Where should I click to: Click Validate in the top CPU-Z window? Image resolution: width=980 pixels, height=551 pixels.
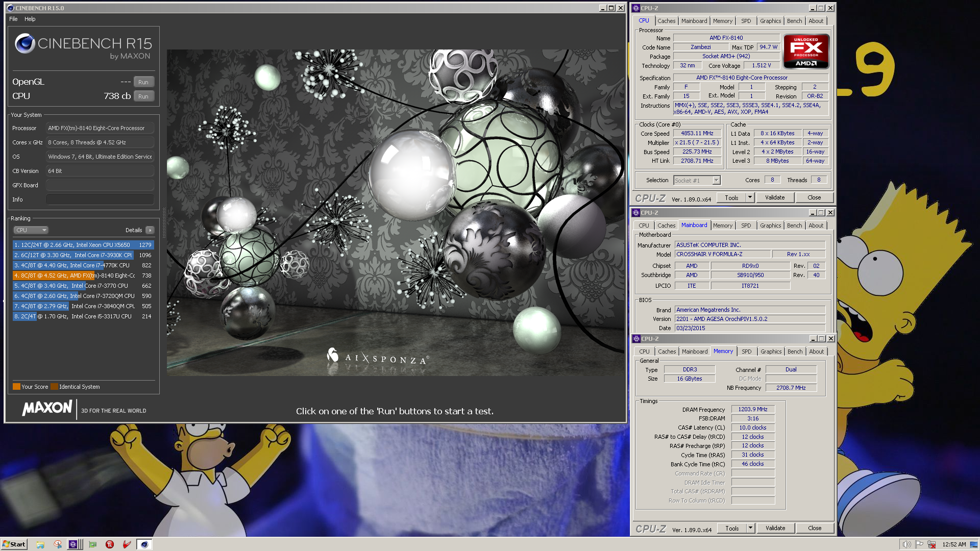[x=775, y=197]
